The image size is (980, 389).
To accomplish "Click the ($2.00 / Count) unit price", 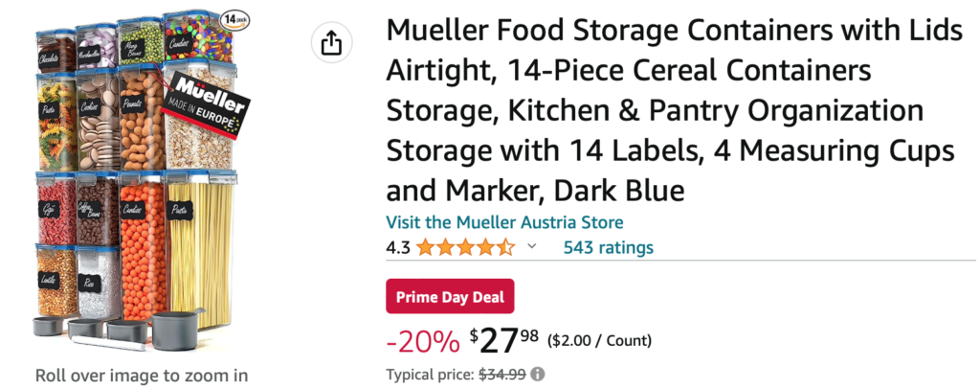I will 599,340.
